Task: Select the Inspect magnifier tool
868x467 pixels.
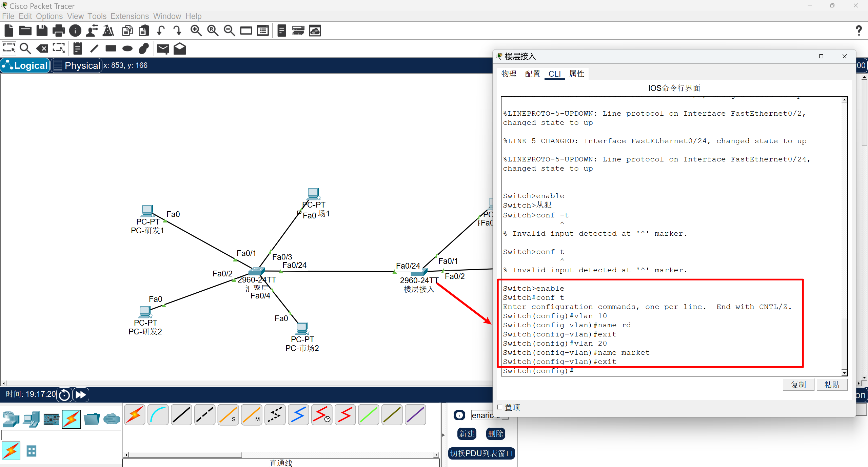Action: [x=25, y=48]
